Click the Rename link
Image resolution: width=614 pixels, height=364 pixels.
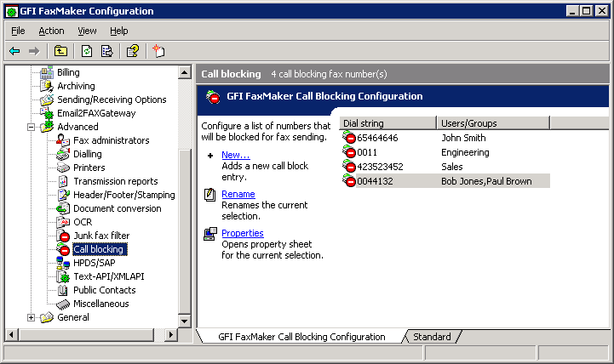coord(238,194)
